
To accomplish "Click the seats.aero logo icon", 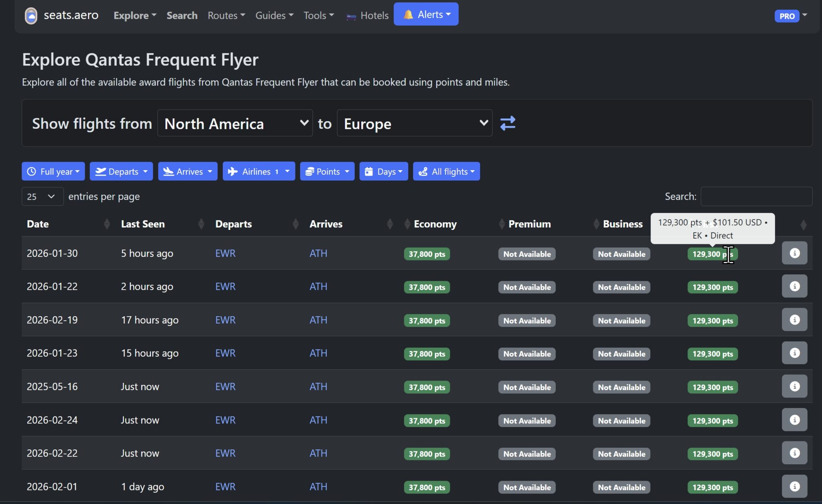I will [31, 16].
